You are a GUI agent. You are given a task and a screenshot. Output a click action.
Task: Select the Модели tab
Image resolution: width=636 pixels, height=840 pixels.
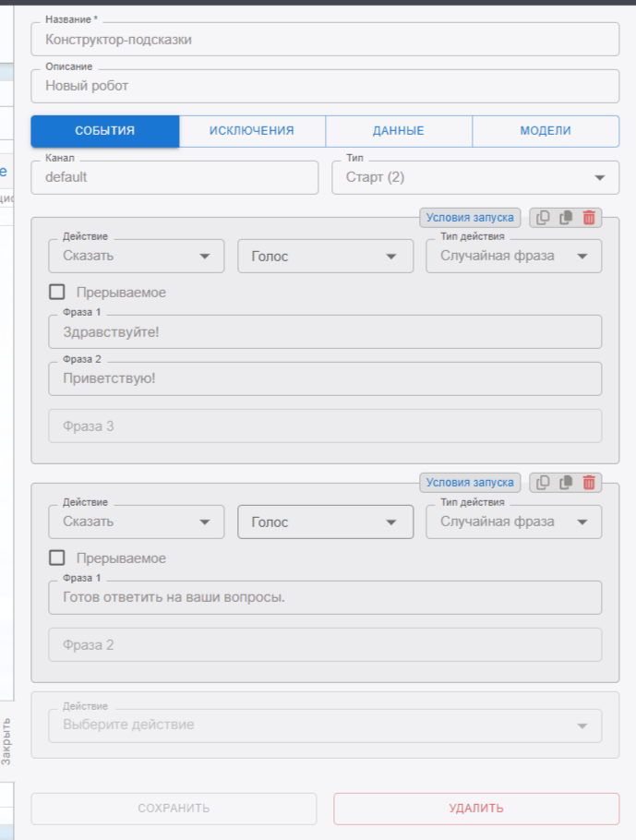tap(545, 131)
